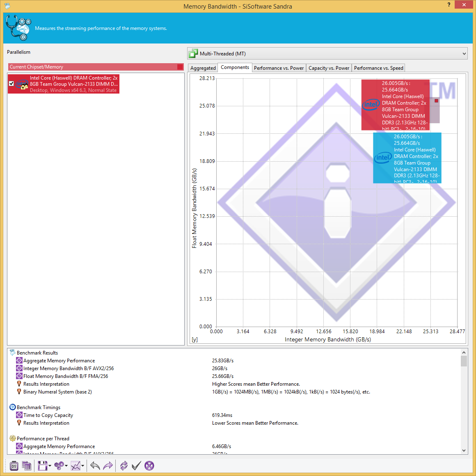Uncheck the Intel Core Haswell DRAM Controller entry
This screenshot has height=476, width=476.
(x=11, y=83)
